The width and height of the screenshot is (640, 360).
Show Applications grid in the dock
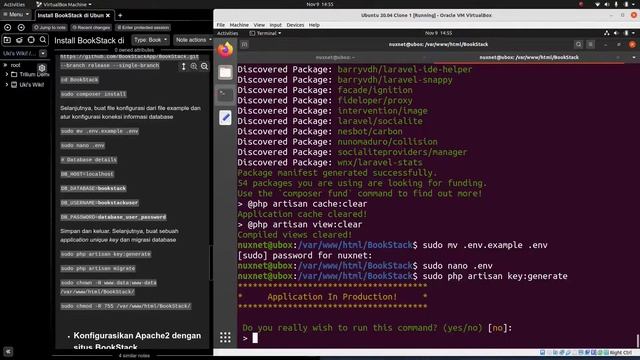pos(225,337)
